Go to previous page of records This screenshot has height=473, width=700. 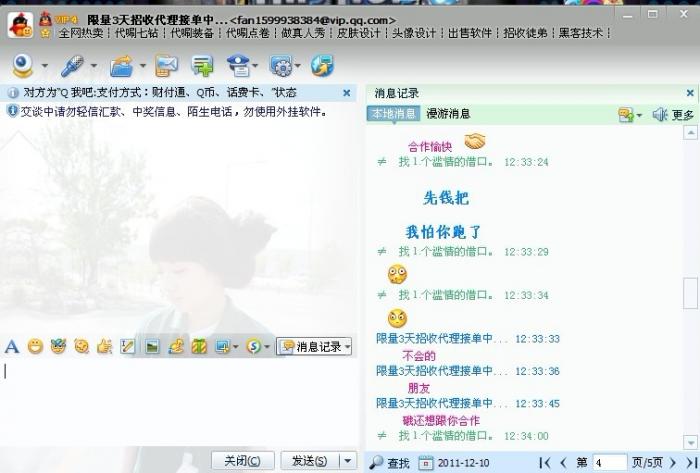[x=563, y=463]
